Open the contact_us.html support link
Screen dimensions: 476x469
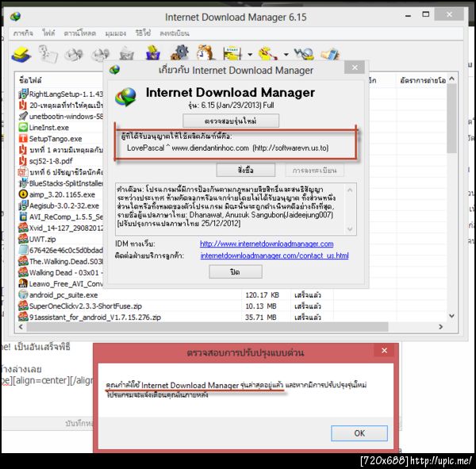274,256
